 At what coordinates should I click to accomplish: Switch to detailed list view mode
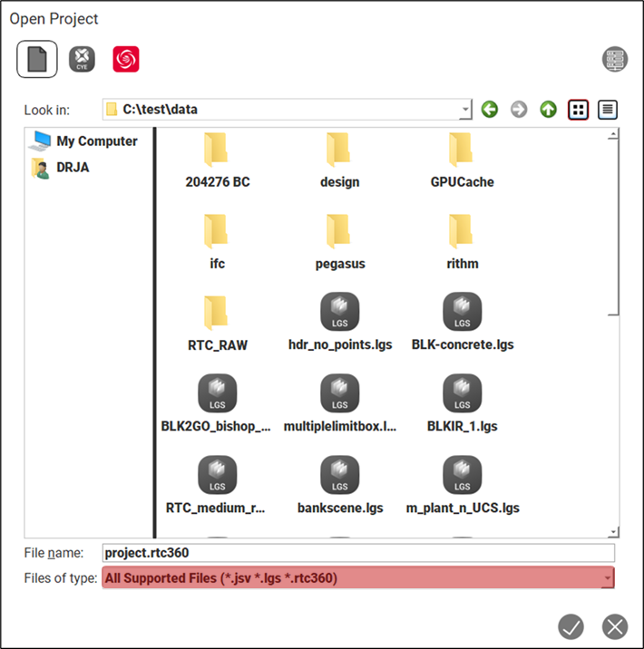click(x=607, y=110)
